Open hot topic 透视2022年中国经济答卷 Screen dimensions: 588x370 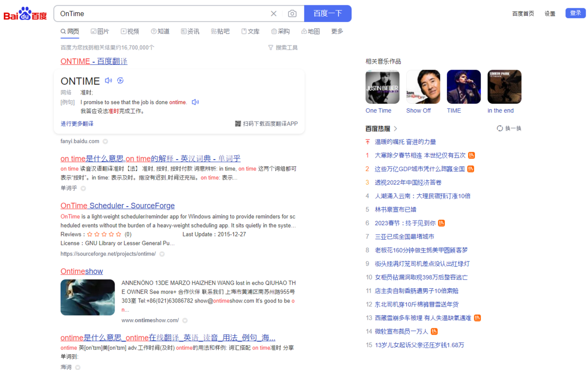(408, 183)
